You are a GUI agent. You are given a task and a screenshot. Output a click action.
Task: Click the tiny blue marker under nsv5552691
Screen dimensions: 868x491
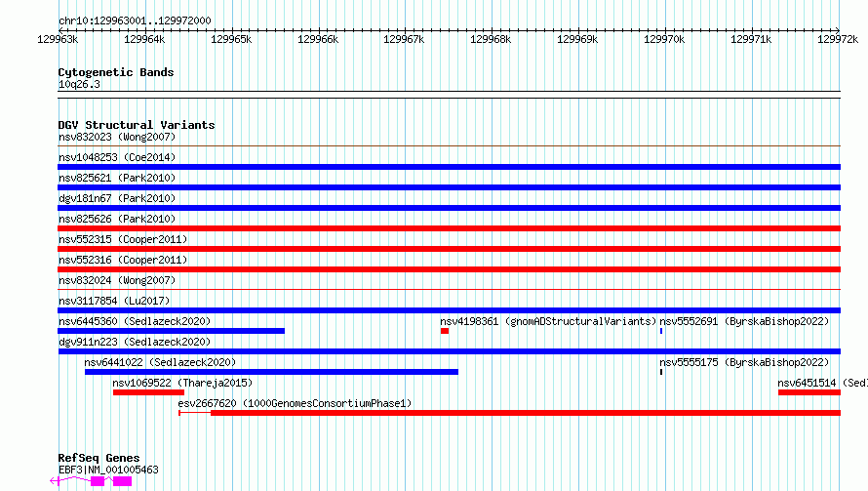[x=661, y=331]
